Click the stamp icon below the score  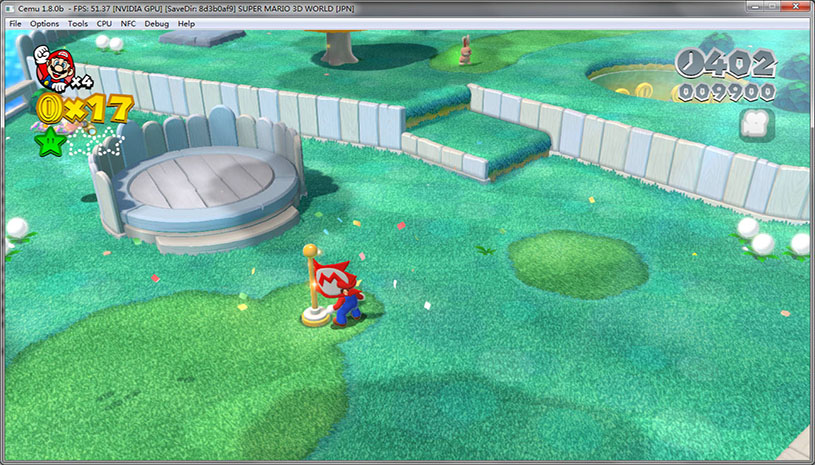click(x=755, y=124)
